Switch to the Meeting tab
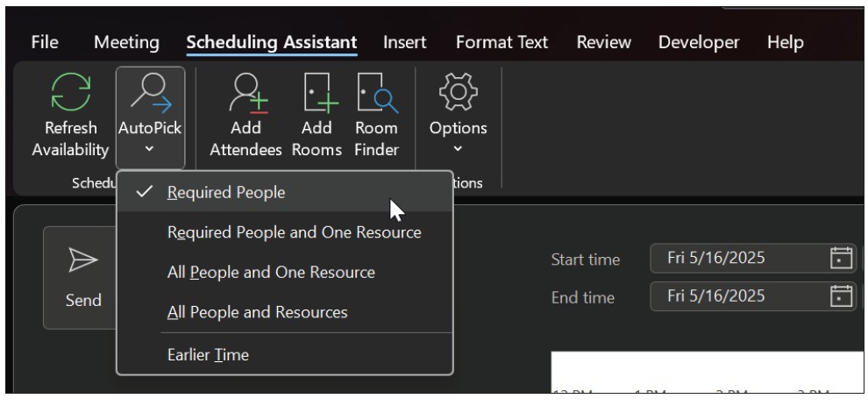The image size is (868, 420). (126, 42)
